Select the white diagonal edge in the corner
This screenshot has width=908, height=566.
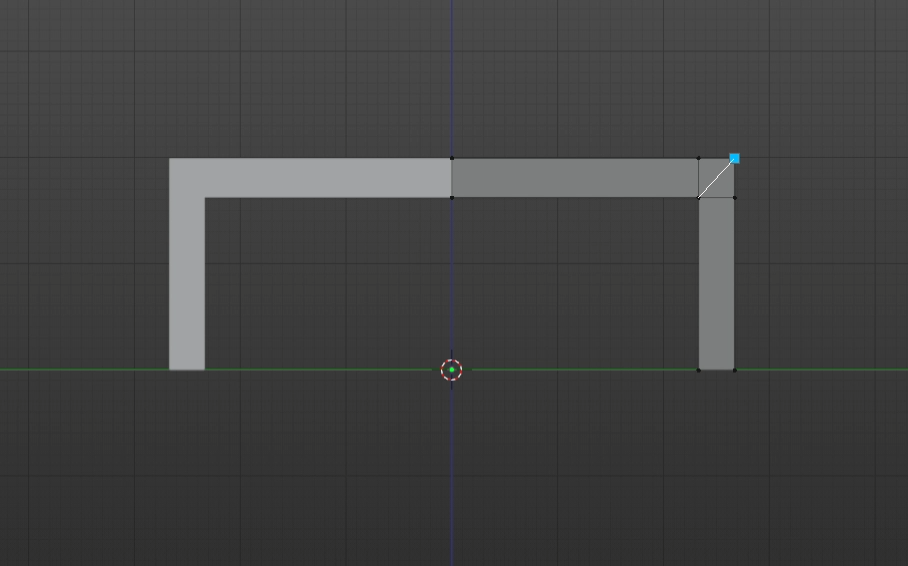[x=716, y=178]
